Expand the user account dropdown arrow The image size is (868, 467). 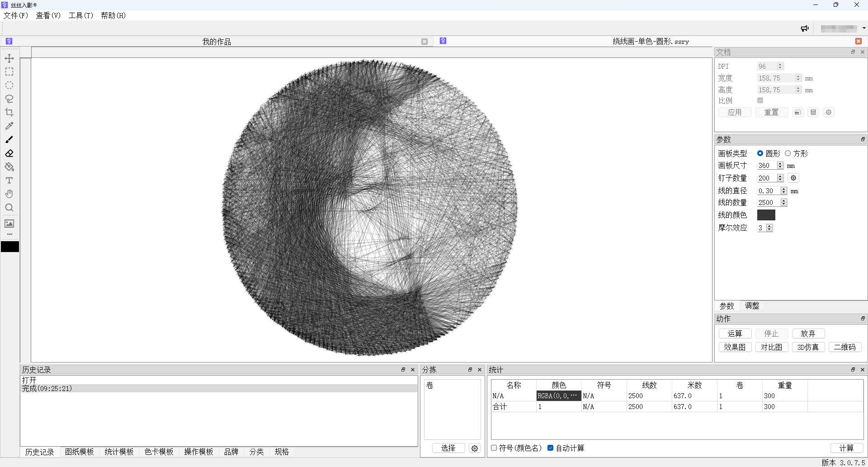pos(864,28)
